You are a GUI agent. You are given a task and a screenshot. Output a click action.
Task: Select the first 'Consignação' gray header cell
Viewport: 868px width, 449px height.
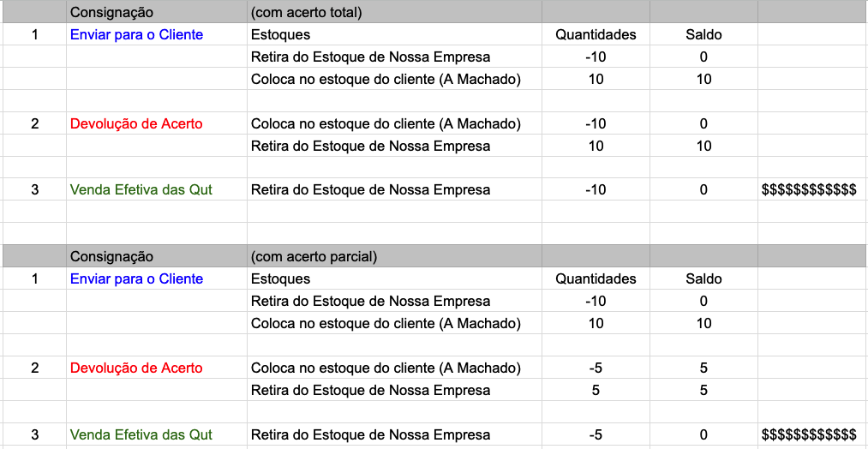coord(157,12)
